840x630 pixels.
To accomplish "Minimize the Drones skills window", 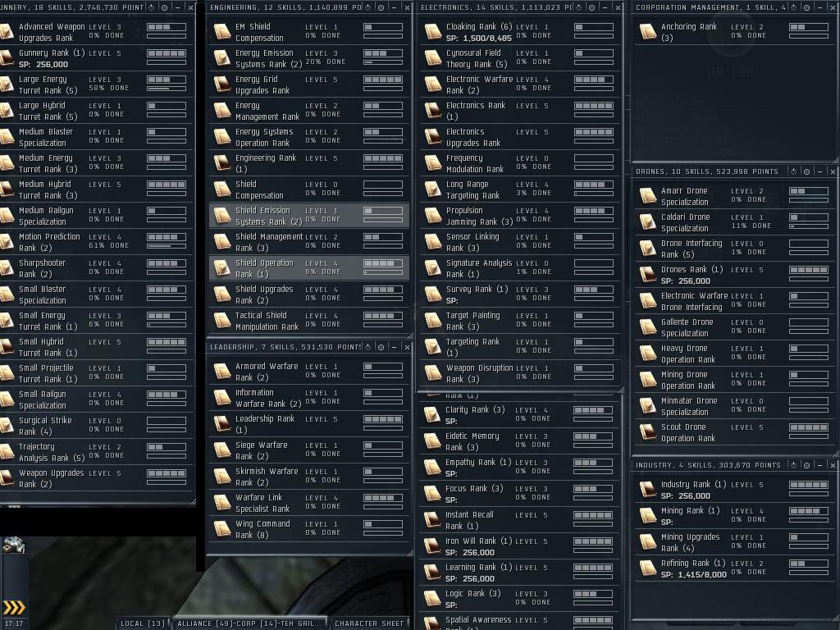I will point(819,171).
